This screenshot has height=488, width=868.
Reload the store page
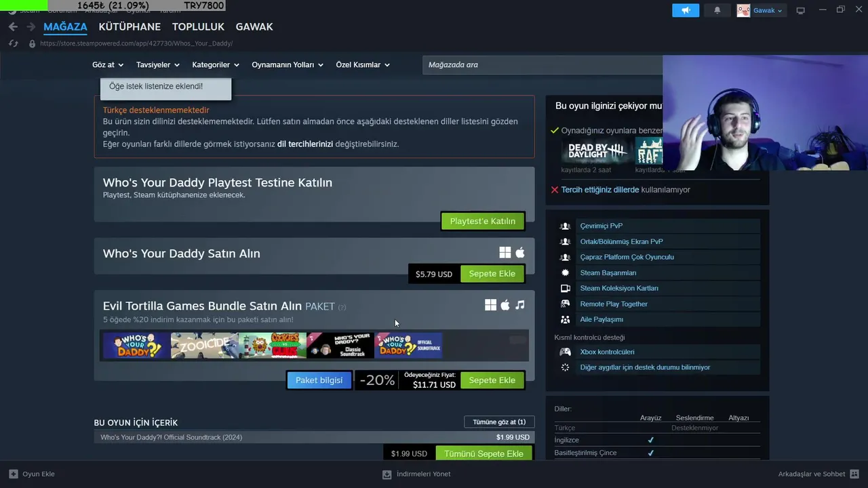(x=13, y=43)
